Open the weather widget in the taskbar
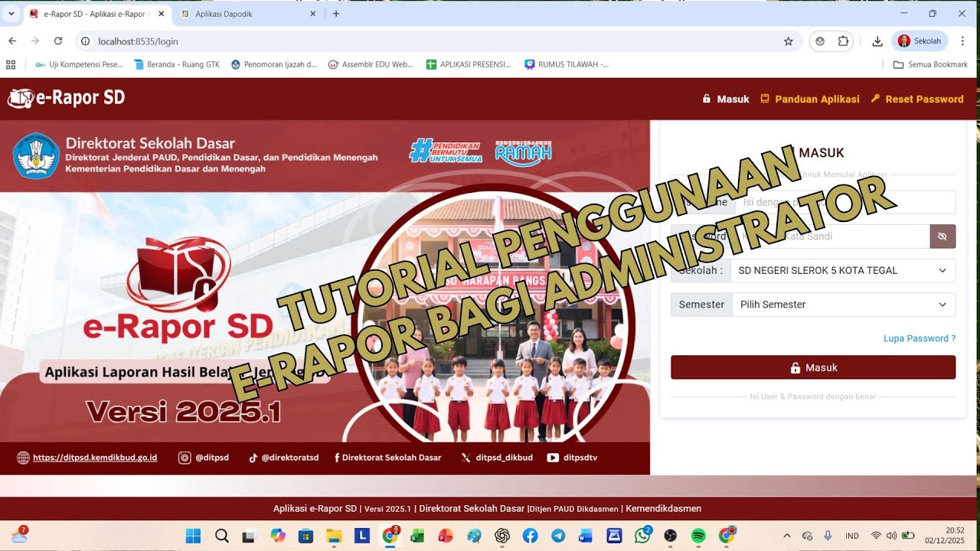980x551 pixels. point(19,535)
